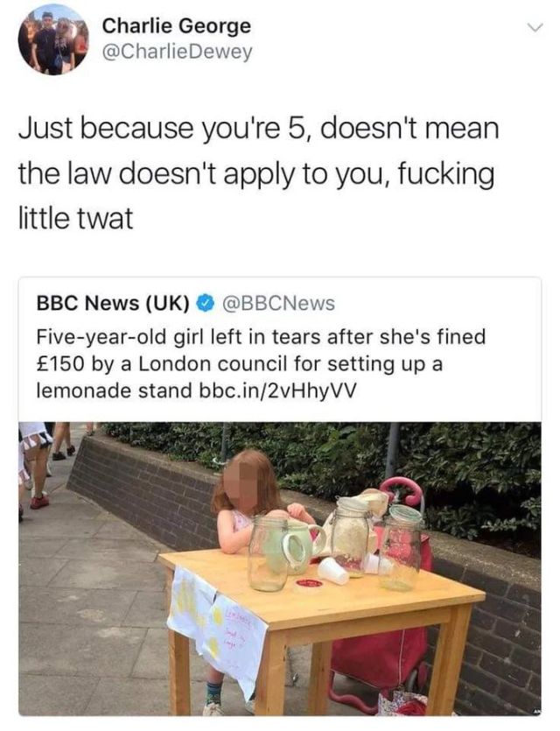Open the BBC News (UK) account name

coord(113,304)
